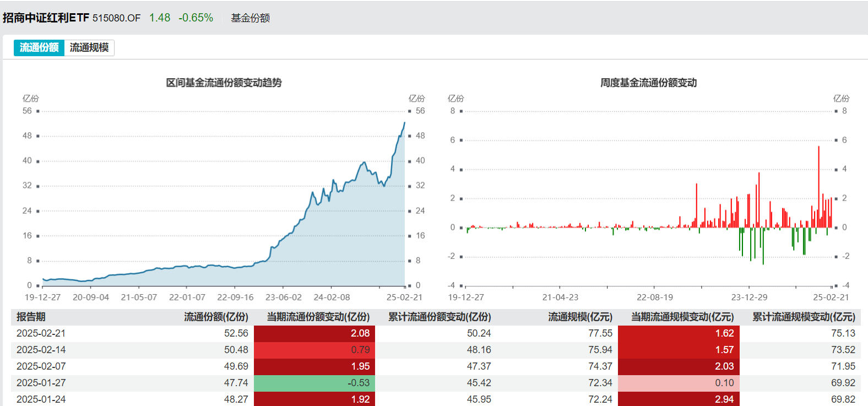Sort by 流通份额(亿份) column header
The height and width of the screenshot is (406, 868).
216,317
